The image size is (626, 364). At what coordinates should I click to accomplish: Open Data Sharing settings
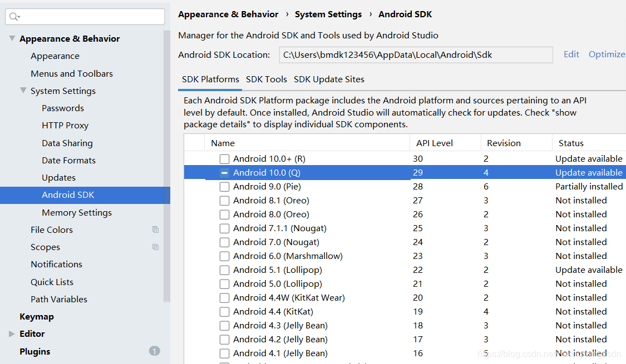pyautogui.click(x=67, y=143)
